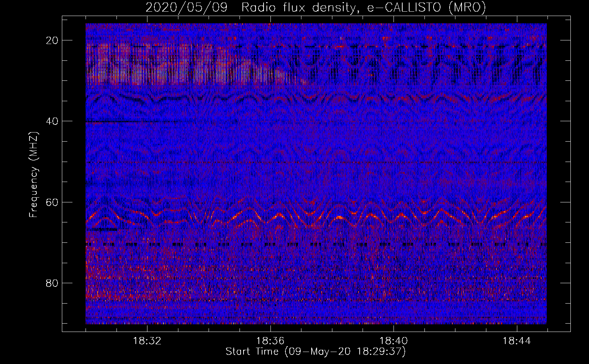Click the frequency tick label '40'

click(x=52, y=121)
